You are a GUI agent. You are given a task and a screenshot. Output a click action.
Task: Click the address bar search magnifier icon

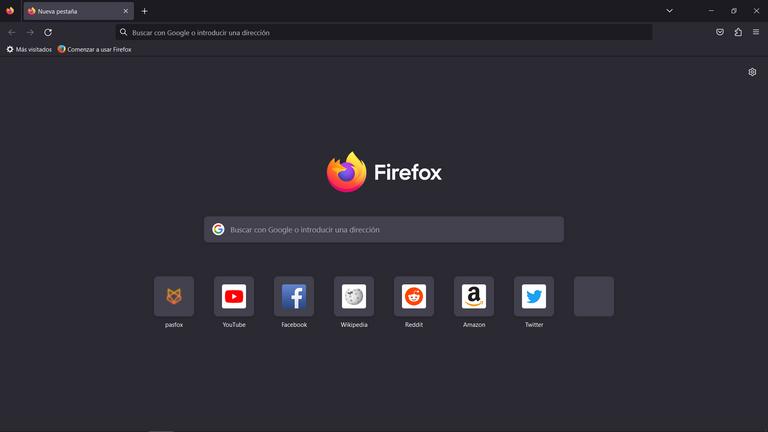[x=123, y=32]
